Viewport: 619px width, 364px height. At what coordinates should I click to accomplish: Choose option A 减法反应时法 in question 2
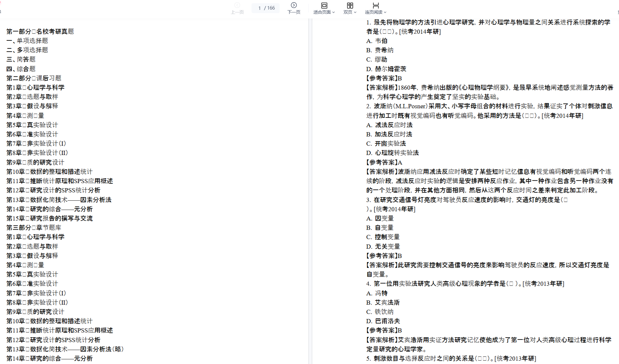(x=389, y=125)
